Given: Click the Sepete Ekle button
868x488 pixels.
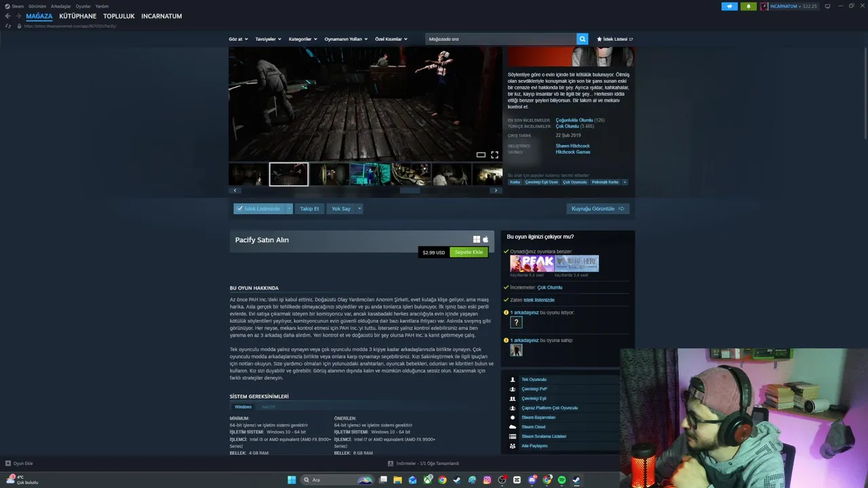Looking at the screenshot, I should point(469,252).
